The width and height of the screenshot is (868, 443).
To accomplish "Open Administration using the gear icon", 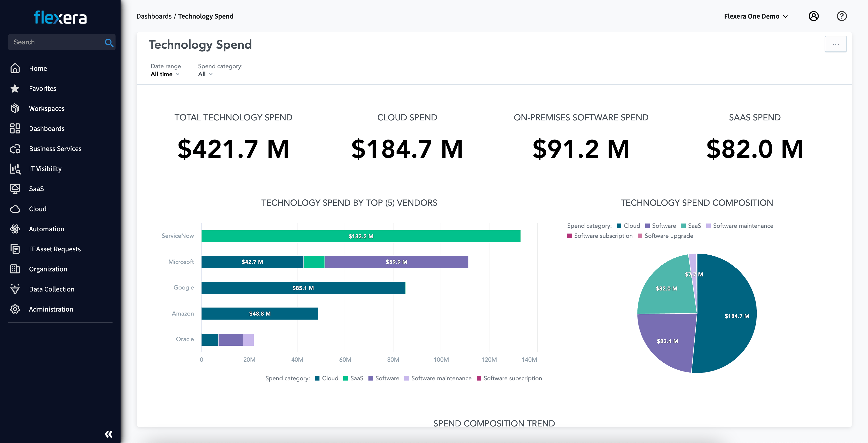I will pyautogui.click(x=15, y=309).
